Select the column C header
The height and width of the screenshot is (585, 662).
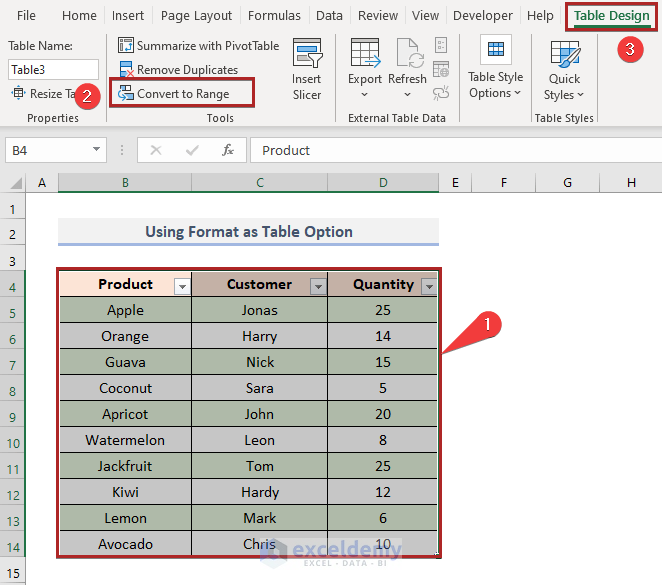click(259, 182)
